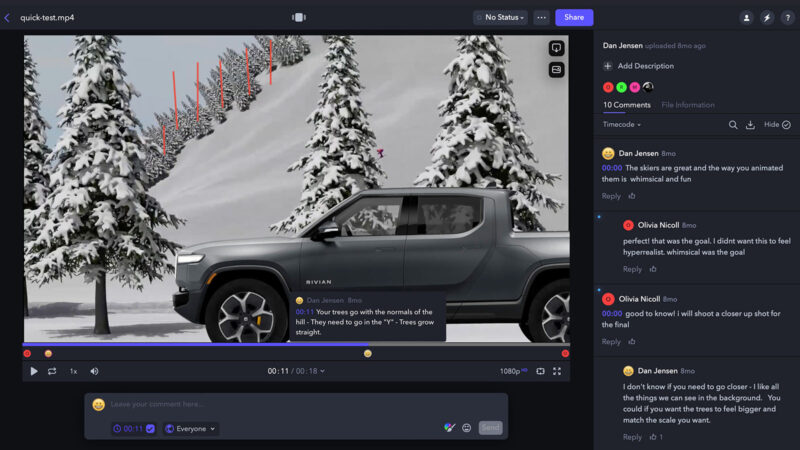
Task: Select the red collaborator avatar
Action: [608, 87]
